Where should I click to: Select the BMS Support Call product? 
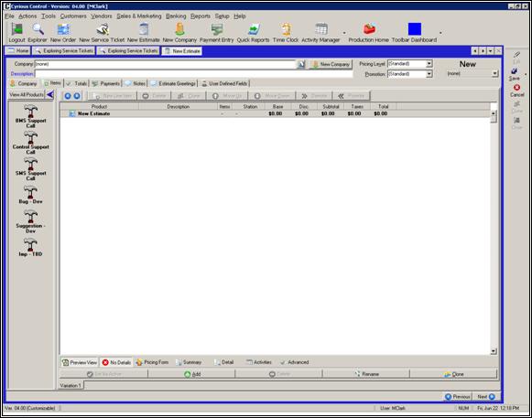30,116
